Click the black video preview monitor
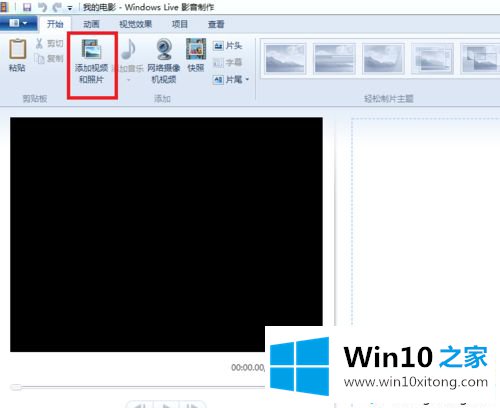500x408 pixels. point(166,234)
